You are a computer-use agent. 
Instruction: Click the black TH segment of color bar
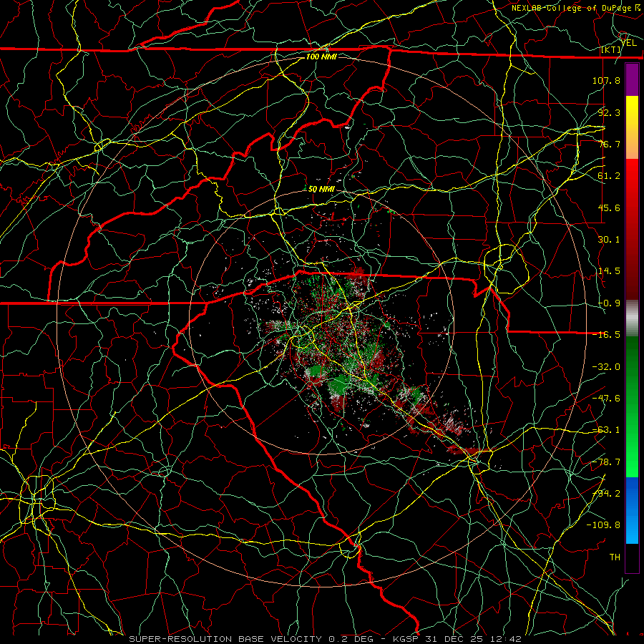(632, 557)
